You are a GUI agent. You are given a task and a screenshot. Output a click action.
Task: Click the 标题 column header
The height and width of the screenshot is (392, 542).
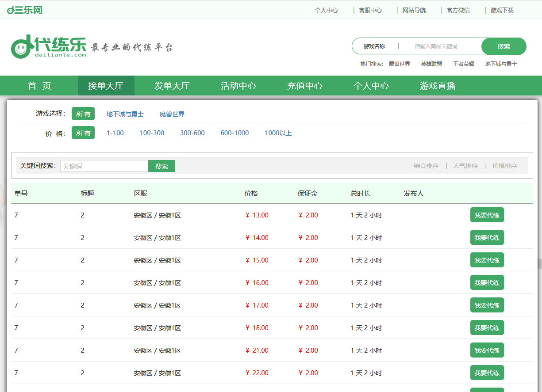87,194
